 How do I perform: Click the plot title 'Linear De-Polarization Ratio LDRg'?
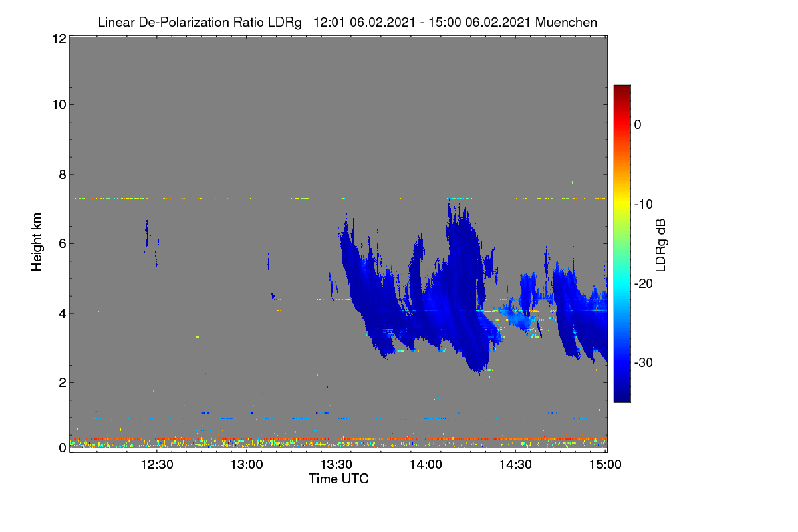199,22
